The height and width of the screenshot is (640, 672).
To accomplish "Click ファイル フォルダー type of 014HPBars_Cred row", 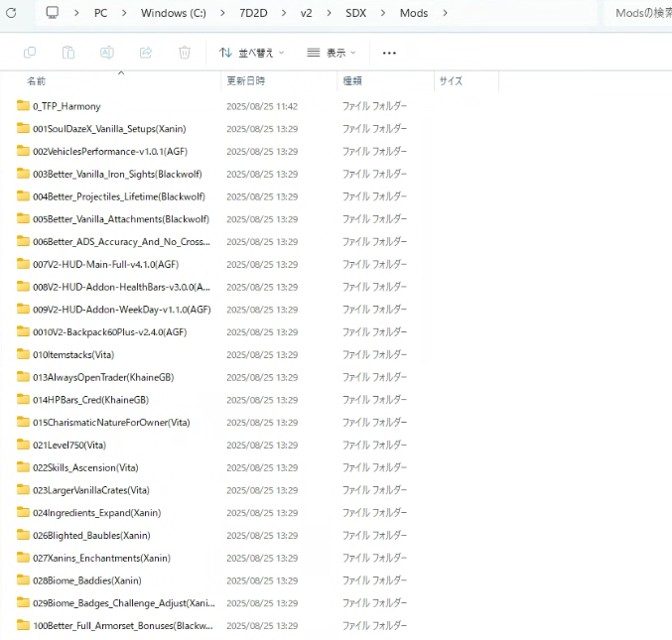I will tap(374, 400).
